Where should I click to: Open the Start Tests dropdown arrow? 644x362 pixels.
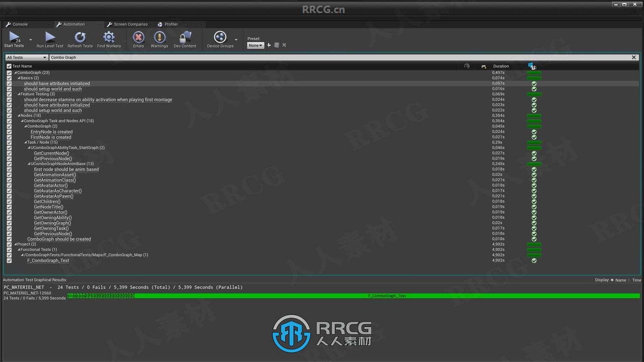pos(31,40)
